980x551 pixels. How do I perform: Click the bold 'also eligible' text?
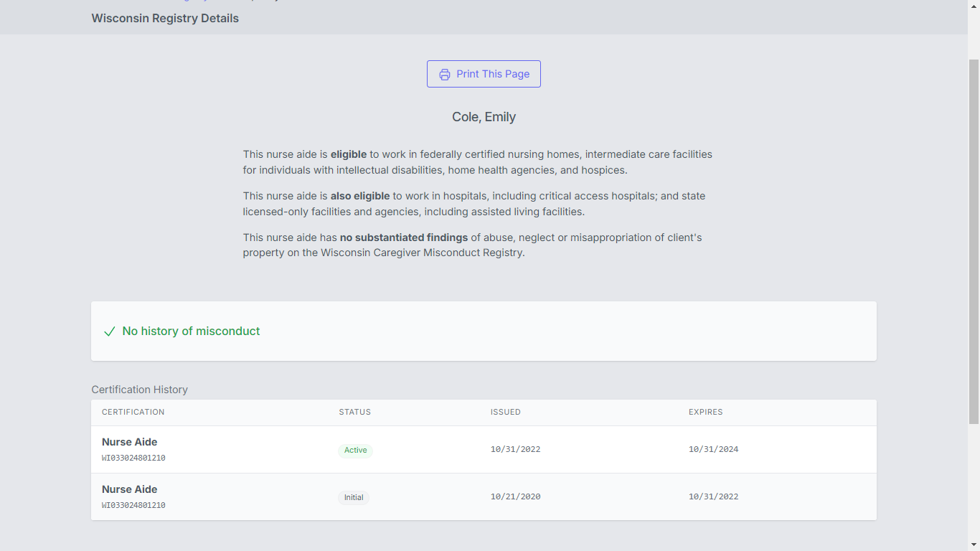(x=360, y=196)
